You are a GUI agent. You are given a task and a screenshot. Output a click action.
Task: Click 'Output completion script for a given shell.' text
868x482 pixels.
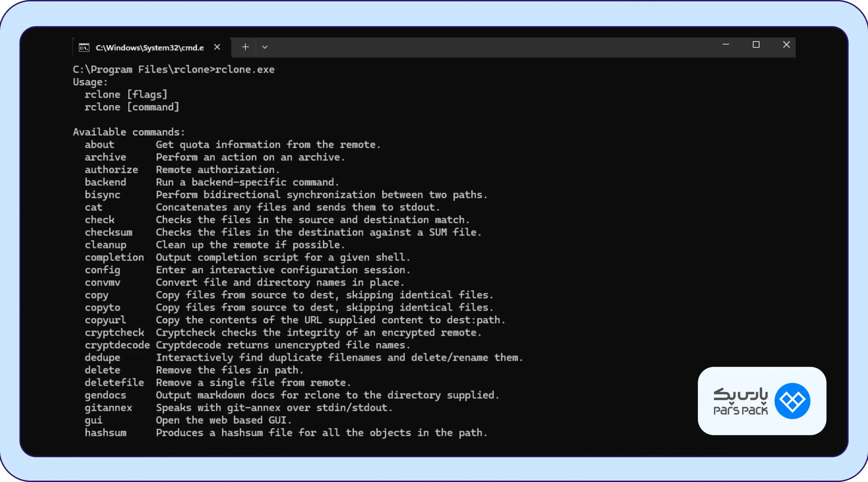point(283,258)
